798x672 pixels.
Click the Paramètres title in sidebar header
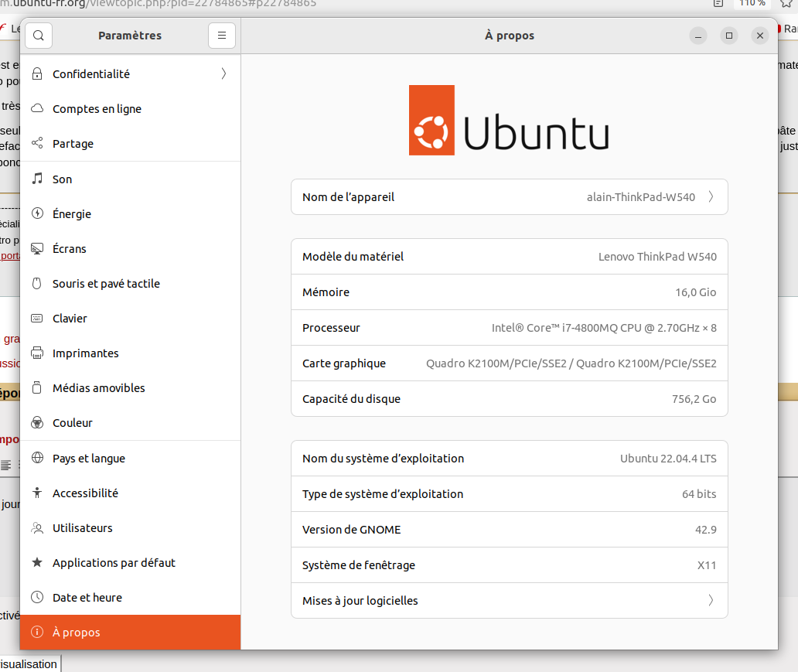tap(130, 36)
